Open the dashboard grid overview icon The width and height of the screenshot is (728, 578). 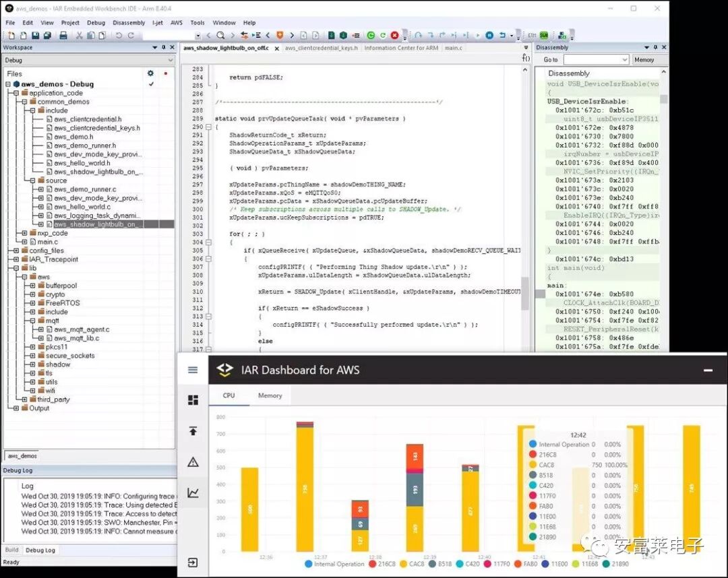(x=193, y=400)
